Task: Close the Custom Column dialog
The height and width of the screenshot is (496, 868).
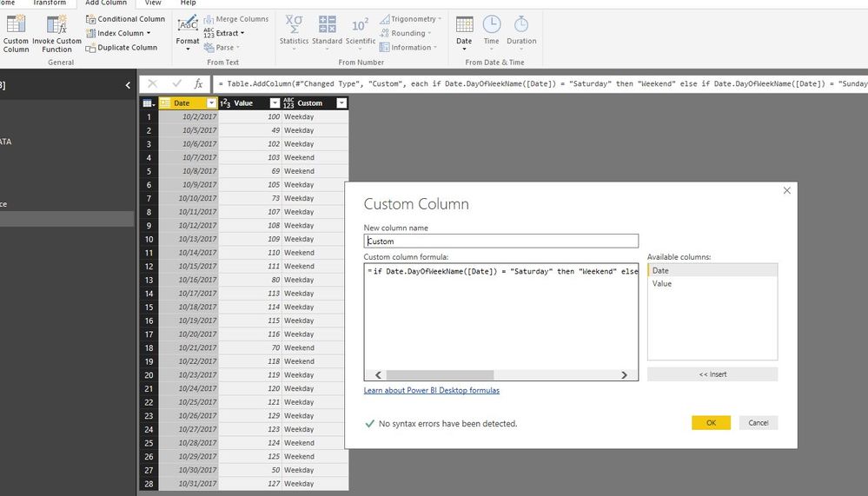Action: coord(786,190)
